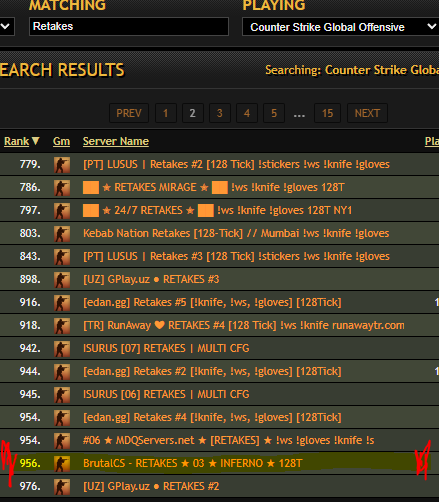Click game icon beside edan.gg Retakes #4
Viewport: 439px width, 502px height.
(62, 418)
